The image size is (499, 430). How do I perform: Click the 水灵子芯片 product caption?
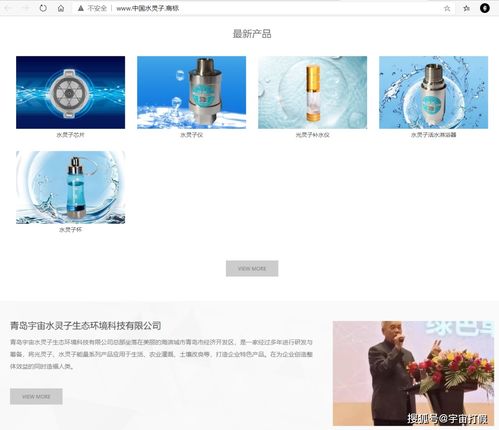70,135
